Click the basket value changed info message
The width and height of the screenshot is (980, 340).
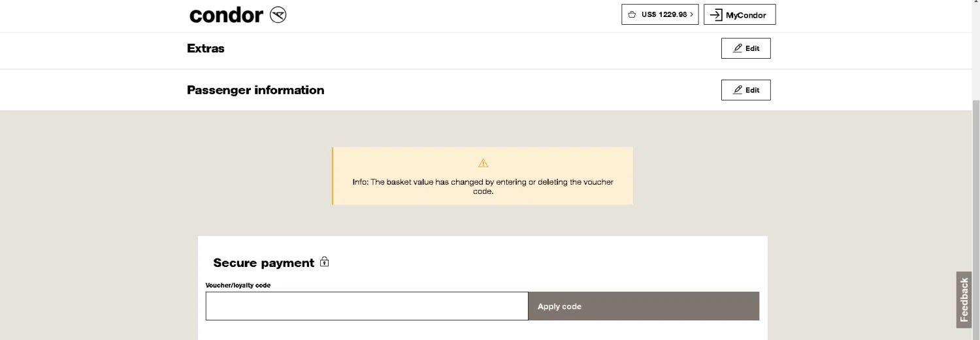483,187
